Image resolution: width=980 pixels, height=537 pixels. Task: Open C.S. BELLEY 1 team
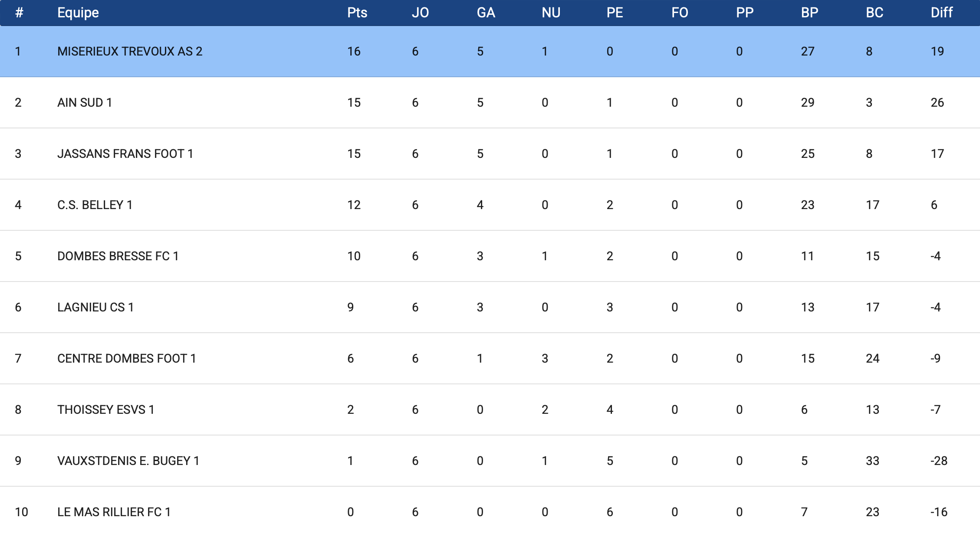[95, 205]
